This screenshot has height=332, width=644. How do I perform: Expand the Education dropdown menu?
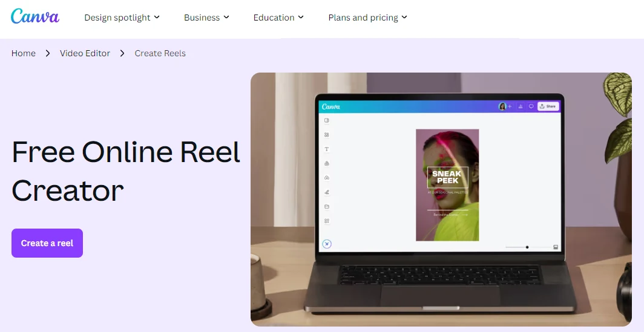point(278,18)
